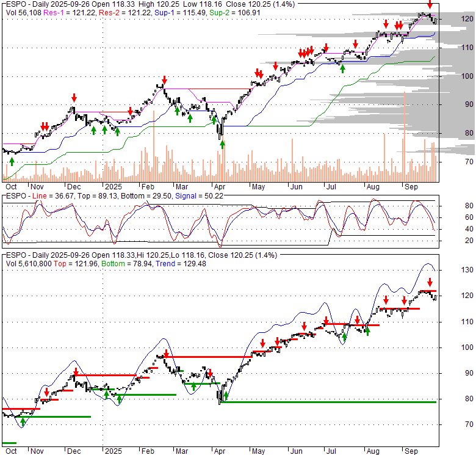This screenshot has width=476, height=455.
Task: Click the Apr month label under top chart
Action: pyautogui.click(x=220, y=187)
